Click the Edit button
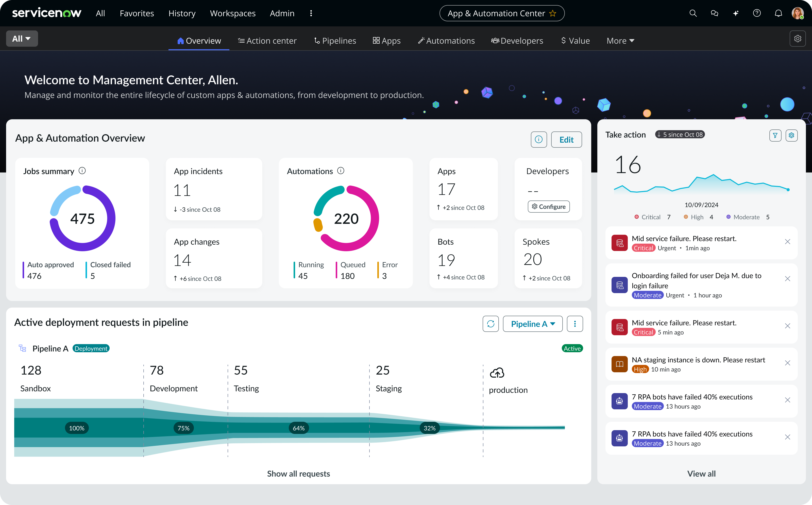 [566, 140]
